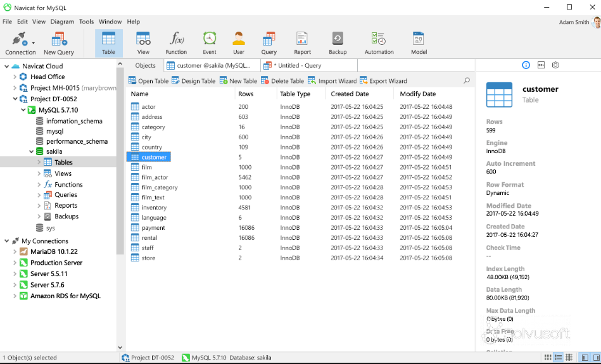This screenshot has height=364, width=601.
Task: Switch to customer @sakila tab
Action: click(x=212, y=66)
